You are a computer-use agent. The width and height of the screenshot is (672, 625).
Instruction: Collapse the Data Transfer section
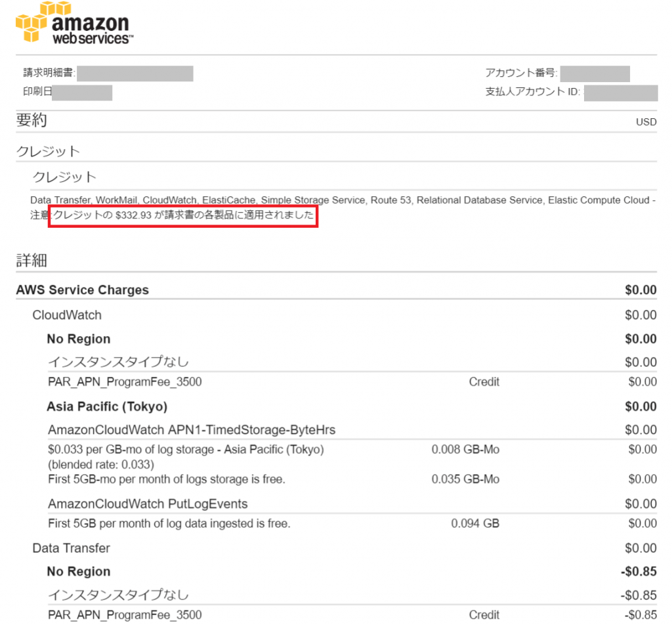[x=72, y=548]
